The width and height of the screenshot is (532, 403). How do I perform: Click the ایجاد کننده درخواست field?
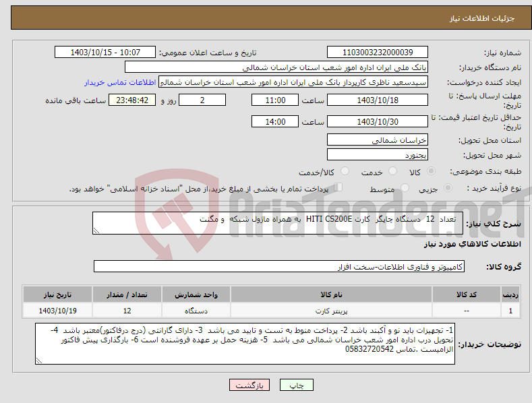pos(293,82)
